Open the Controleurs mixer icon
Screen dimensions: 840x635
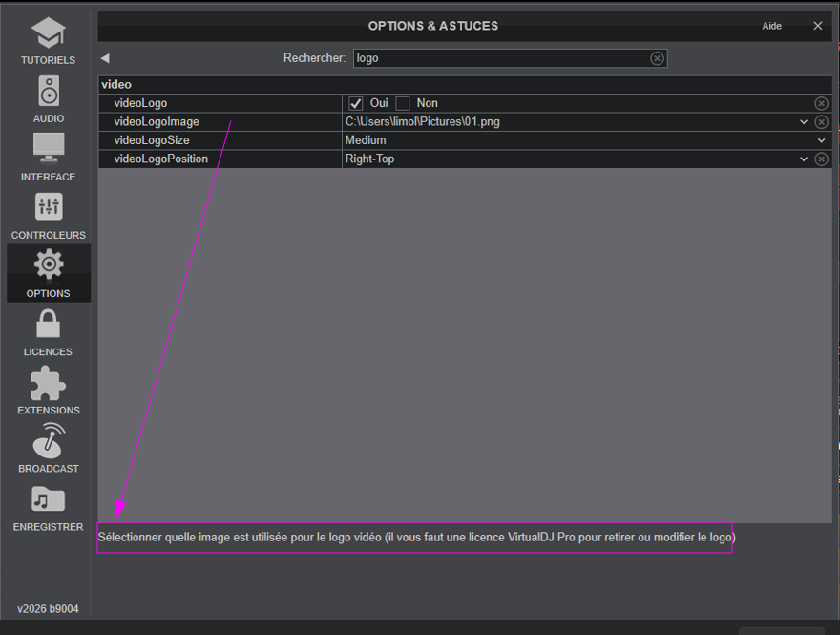tap(49, 208)
